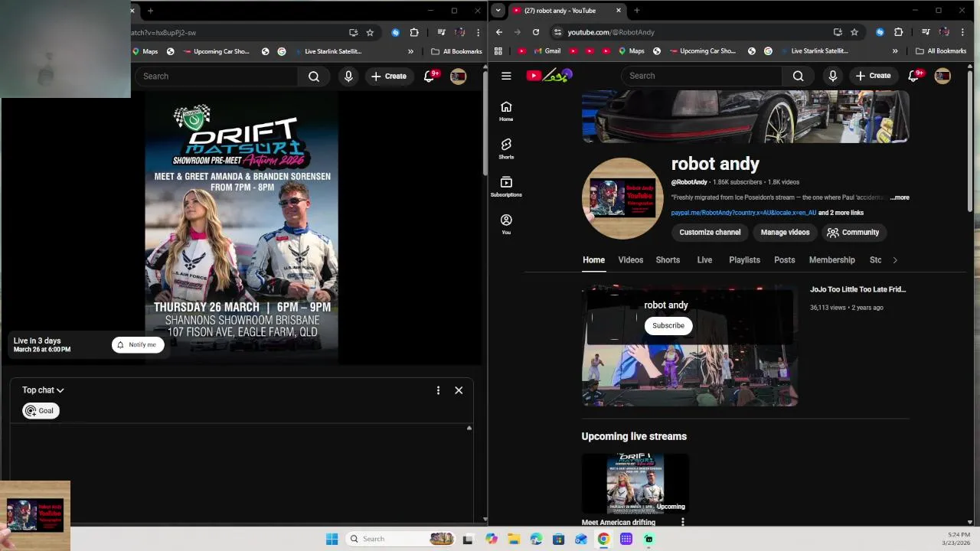The height and width of the screenshot is (551, 980).
Task: Show more channel tabs with right chevron
Action: click(895, 260)
